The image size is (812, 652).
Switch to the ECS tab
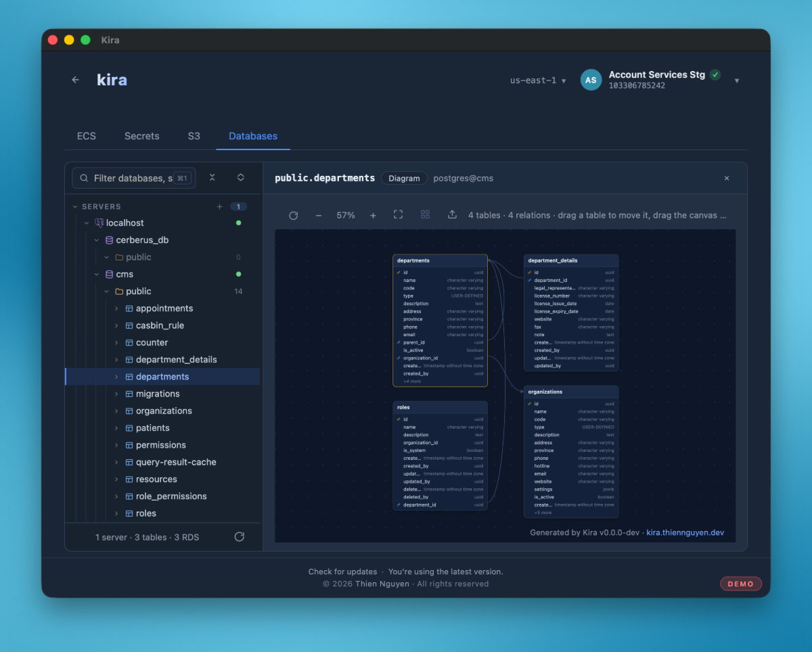[87, 136]
